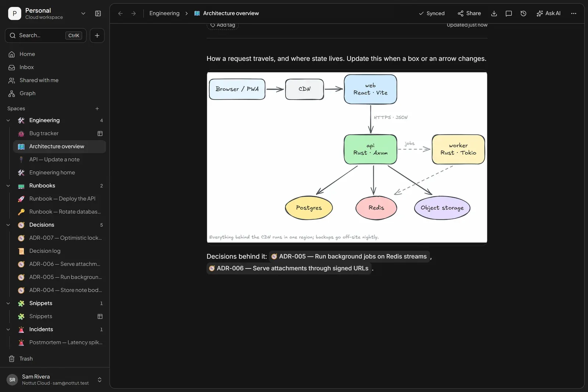Click Engineering breadcrumb
This screenshot has height=392, width=588.
pyautogui.click(x=164, y=14)
